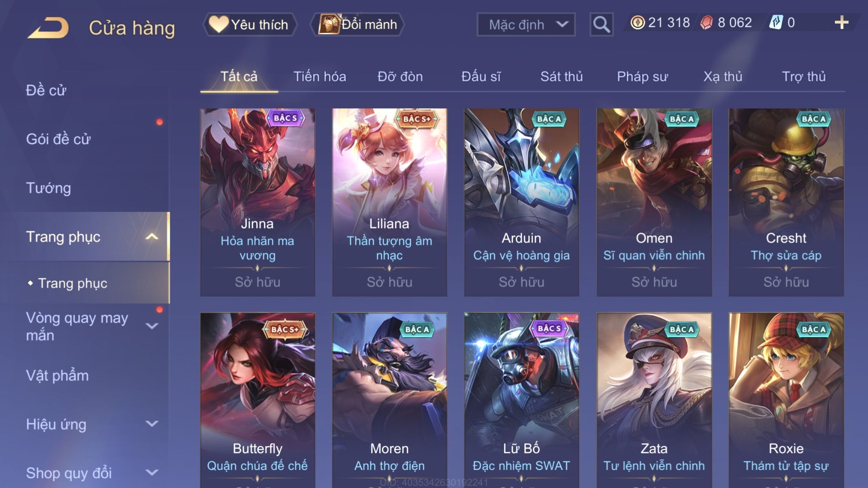Switch to the Pháp sư tab
The width and height of the screenshot is (868, 488).
tap(642, 76)
